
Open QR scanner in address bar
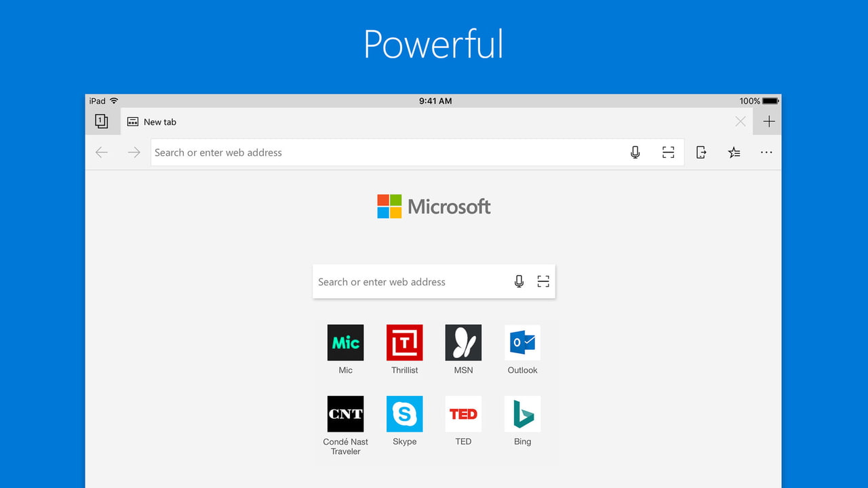pos(668,152)
